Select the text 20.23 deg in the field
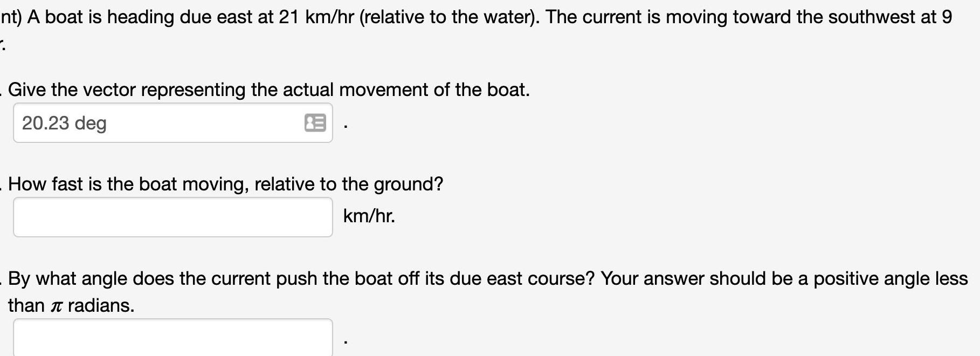The image size is (980, 356). pyautogui.click(x=65, y=123)
